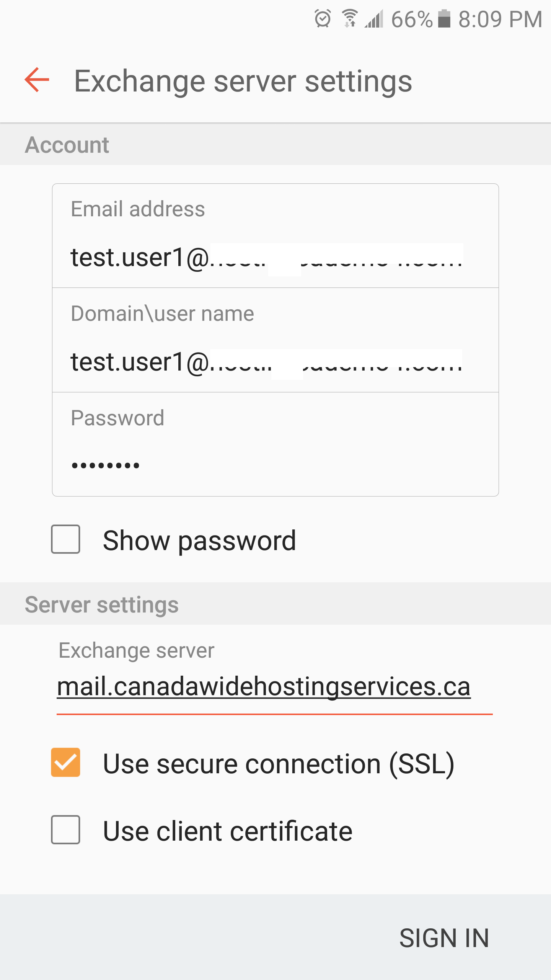Tap the Exchange server settings title
This screenshot has height=980, width=551.
[x=244, y=80]
